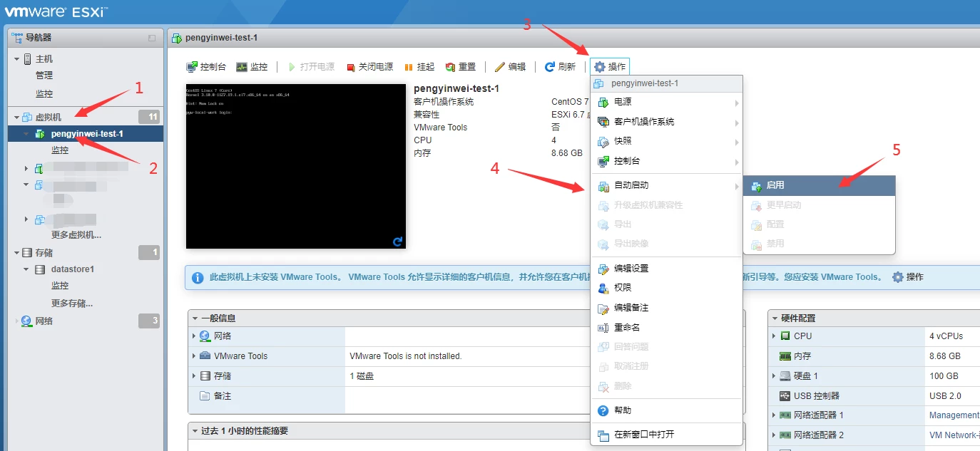Select pengyinwei-test-1 in the navigator tree

pyautogui.click(x=86, y=134)
